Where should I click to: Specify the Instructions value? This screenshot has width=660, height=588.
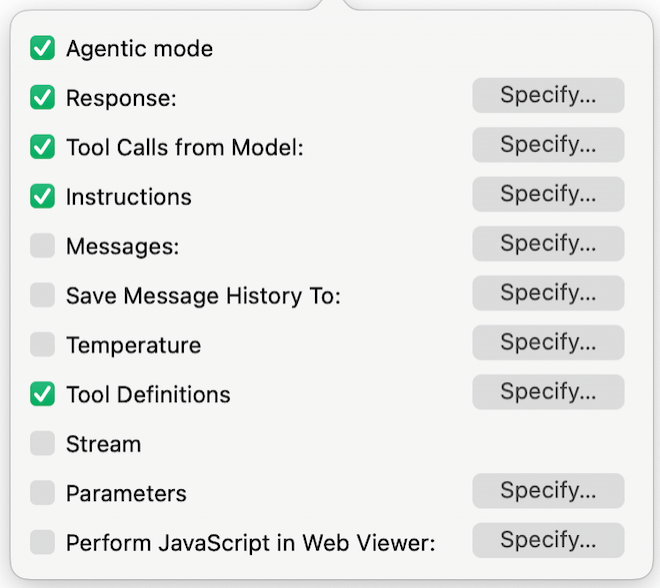coord(548,194)
